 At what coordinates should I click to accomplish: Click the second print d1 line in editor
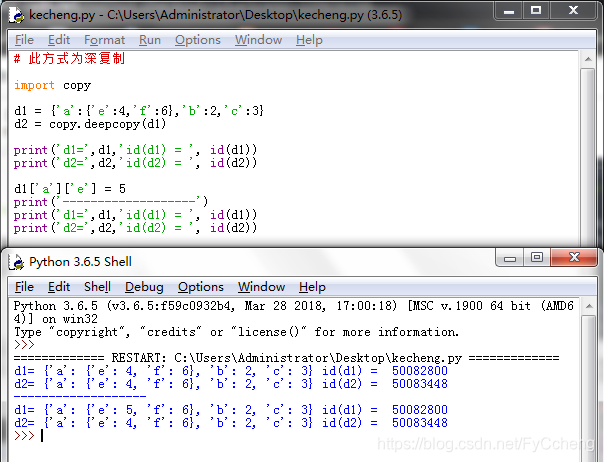(135, 215)
